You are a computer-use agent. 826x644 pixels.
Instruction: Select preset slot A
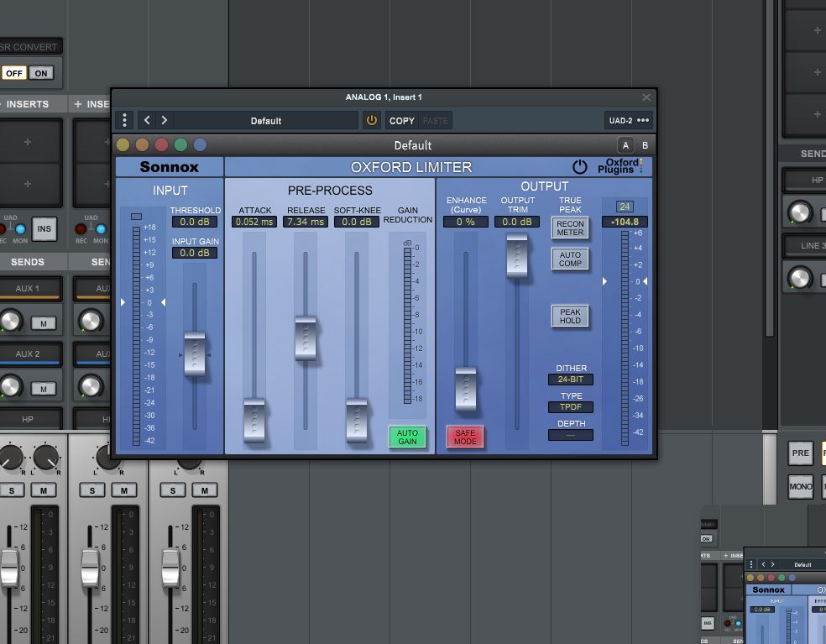[626, 145]
